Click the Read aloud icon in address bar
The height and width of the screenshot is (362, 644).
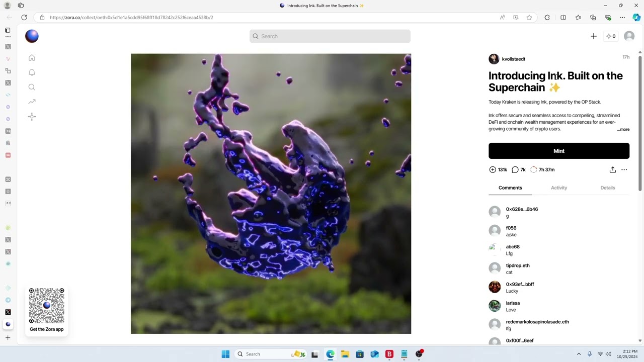point(502,17)
